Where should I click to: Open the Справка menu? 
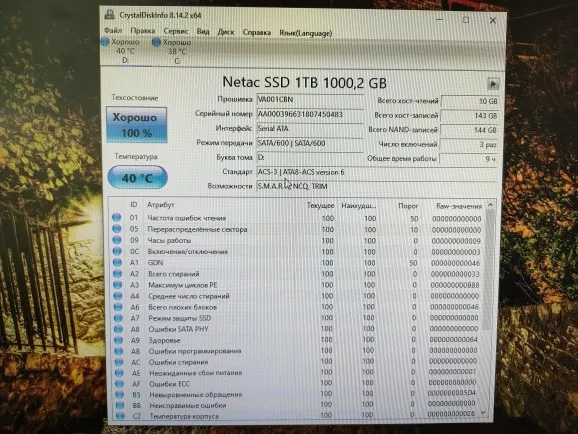pyautogui.click(x=257, y=32)
